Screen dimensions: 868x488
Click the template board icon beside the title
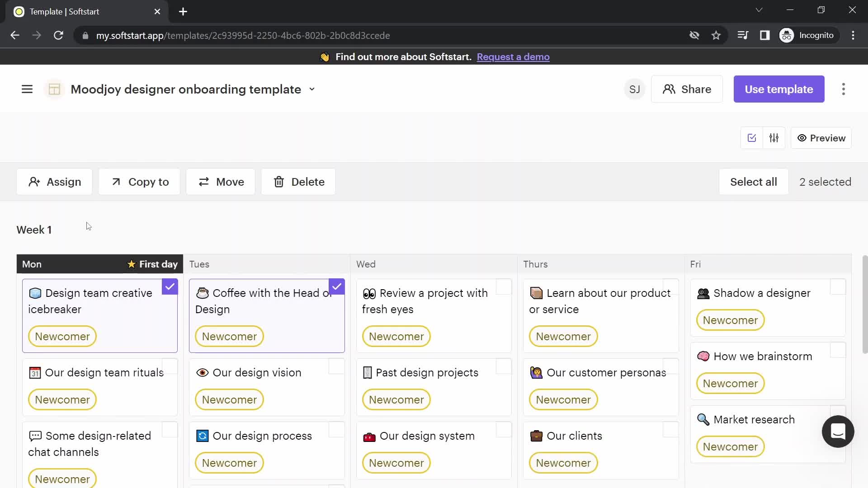point(54,89)
